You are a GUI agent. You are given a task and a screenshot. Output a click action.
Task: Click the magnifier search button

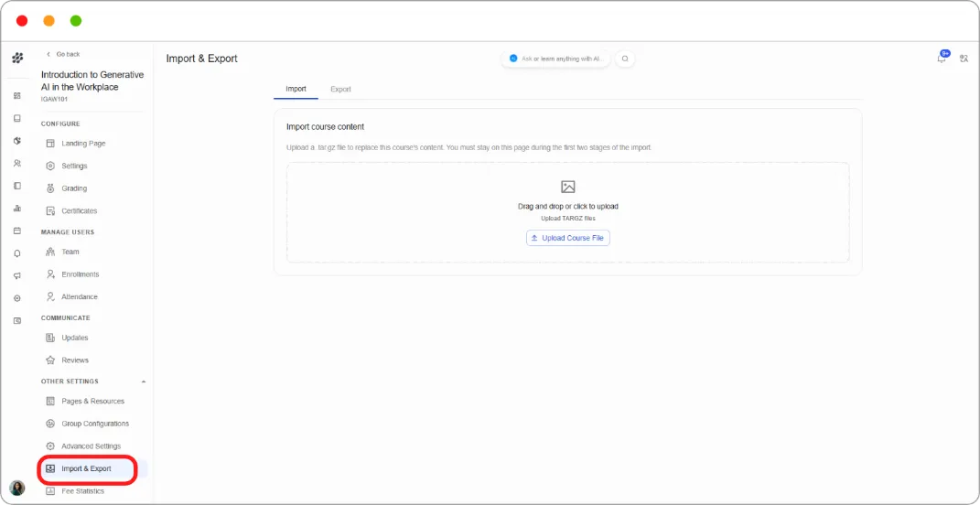click(x=625, y=59)
